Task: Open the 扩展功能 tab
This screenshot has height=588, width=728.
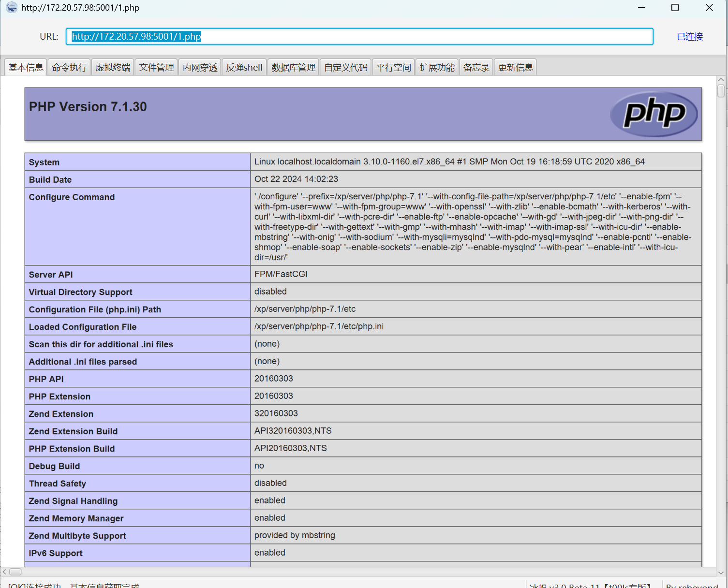Action: (437, 67)
